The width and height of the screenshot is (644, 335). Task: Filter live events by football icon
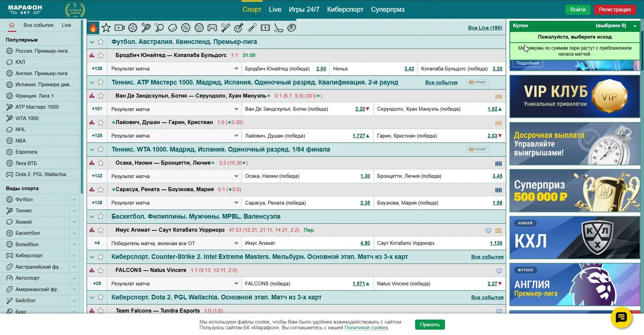tap(133, 28)
